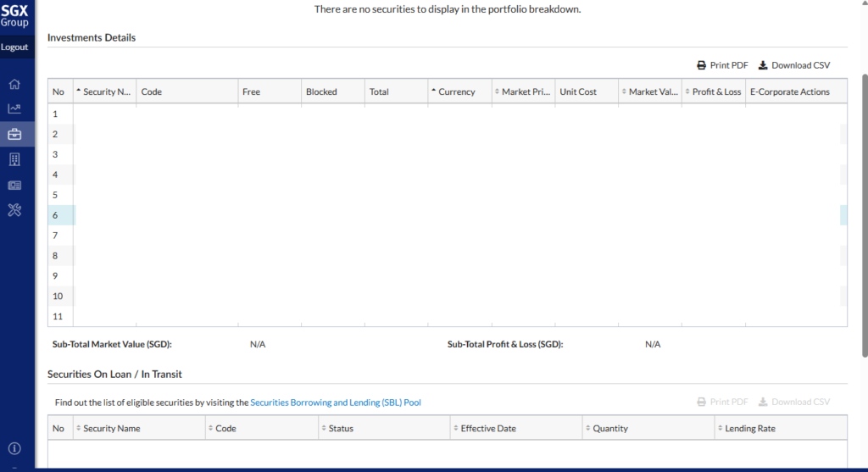Click the printer icon in the Securities On Loan section
Viewport: 868px width, 472px height.
click(701, 402)
